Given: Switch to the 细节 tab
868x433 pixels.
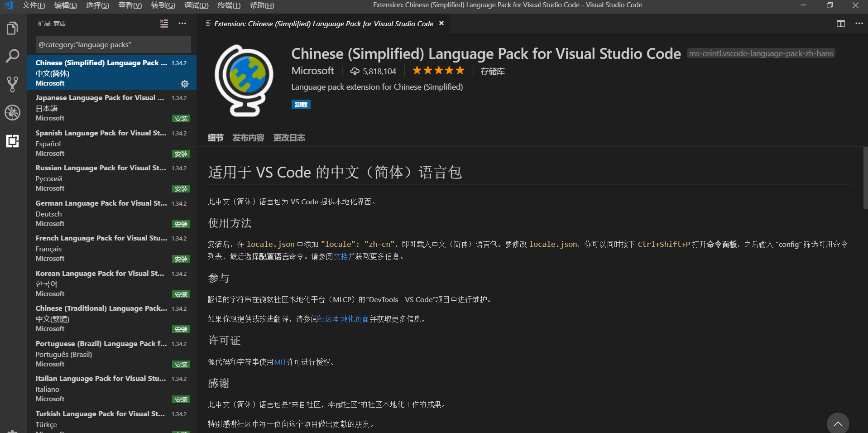Looking at the screenshot, I should coord(216,138).
